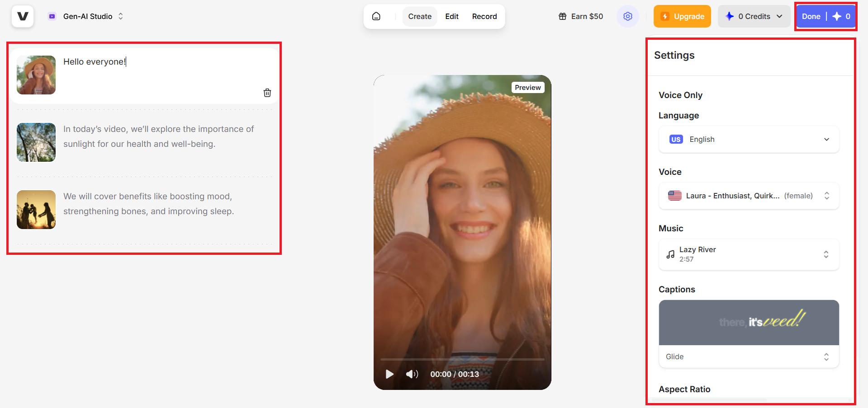The height and width of the screenshot is (408, 868).
Task: Select the 'We will cover benefits' script text
Action: click(148, 204)
